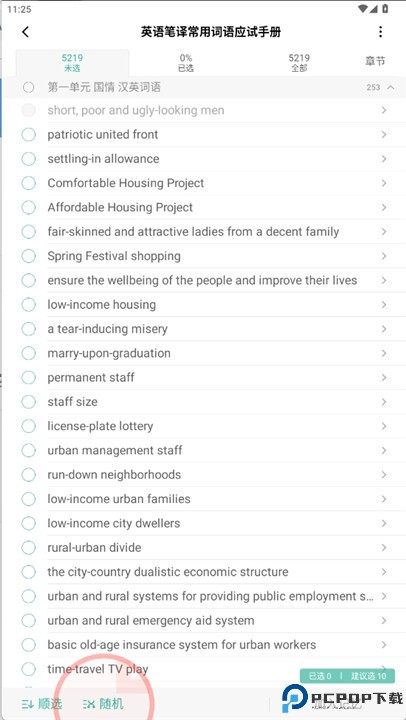Open details arrow for rural-urban divide
Viewport: 406px width, 720px height.
coord(383,547)
